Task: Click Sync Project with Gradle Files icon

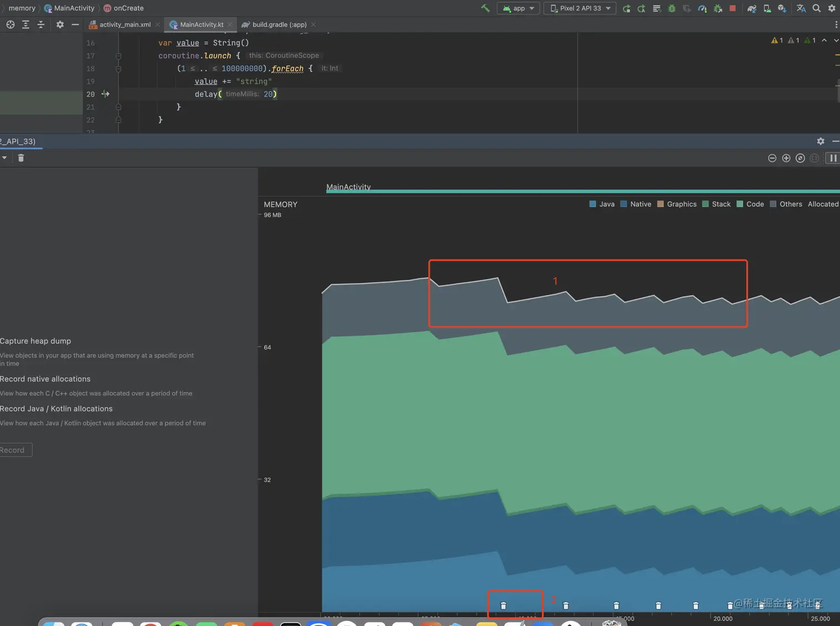Action: (x=752, y=8)
